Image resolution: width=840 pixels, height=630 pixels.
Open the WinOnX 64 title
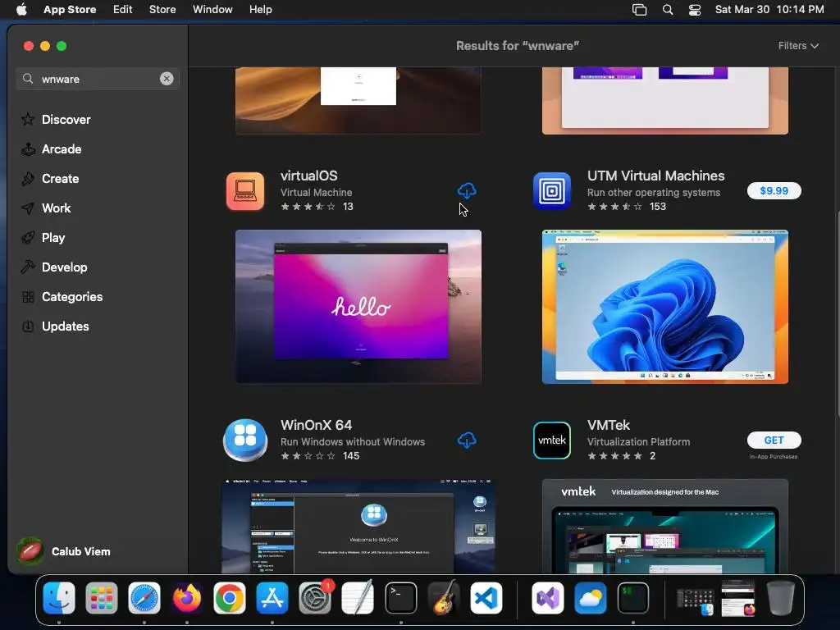[316, 426]
